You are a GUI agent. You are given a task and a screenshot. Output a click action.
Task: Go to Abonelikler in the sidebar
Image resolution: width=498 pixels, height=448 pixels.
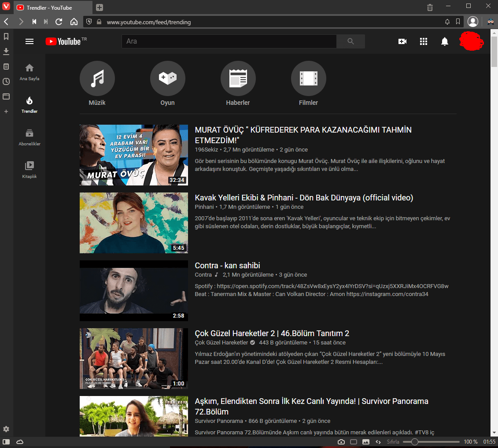tap(29, 137)
